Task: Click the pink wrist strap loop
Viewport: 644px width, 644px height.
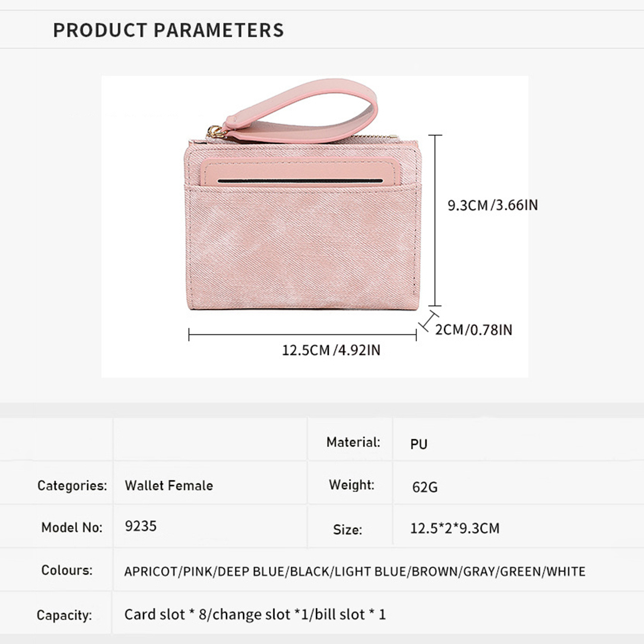Action: click(306, 109)
